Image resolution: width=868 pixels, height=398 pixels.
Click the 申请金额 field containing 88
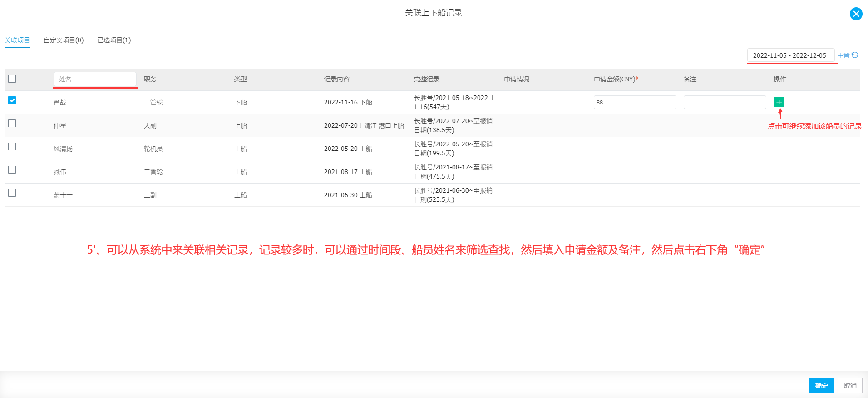[x=635, y=102]
